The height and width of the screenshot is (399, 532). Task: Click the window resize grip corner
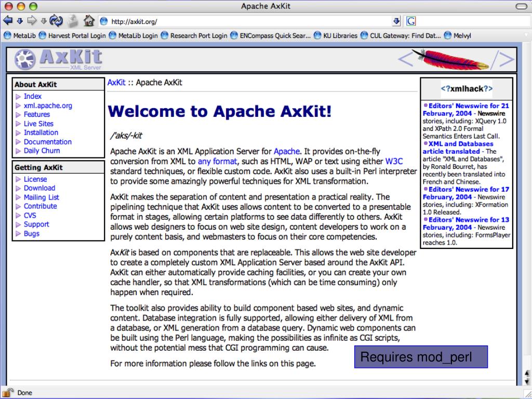point(527,394)
